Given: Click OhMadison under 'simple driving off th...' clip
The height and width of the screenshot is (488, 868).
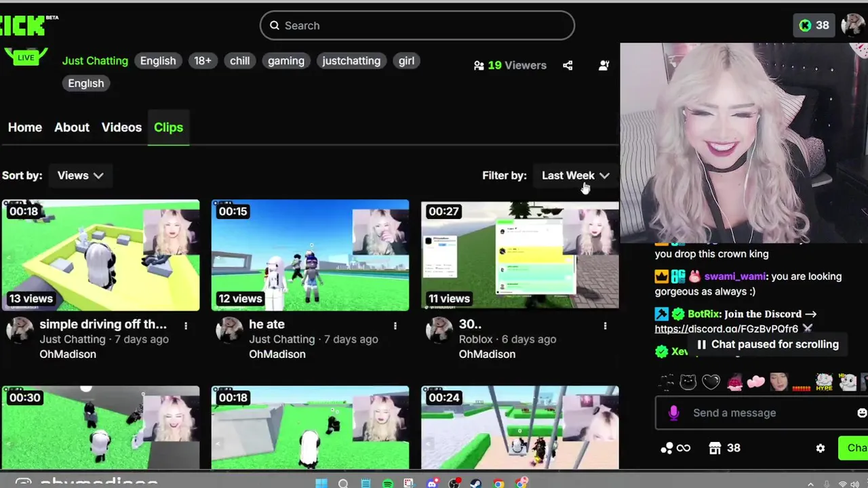Looking at the screenshot, I should [x=68, y=354].
